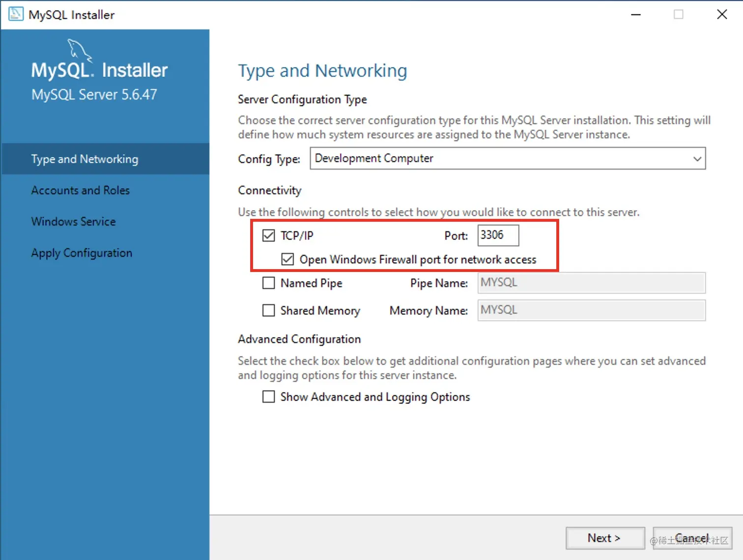This screenshot has width=743, height=560.
Task: Minimize the MySQL Installer window
Action: [636, 15]
